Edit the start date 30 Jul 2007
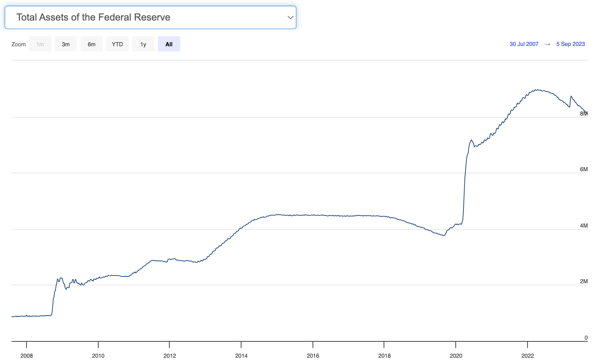The image size is (600, 364). coord(524,44)
